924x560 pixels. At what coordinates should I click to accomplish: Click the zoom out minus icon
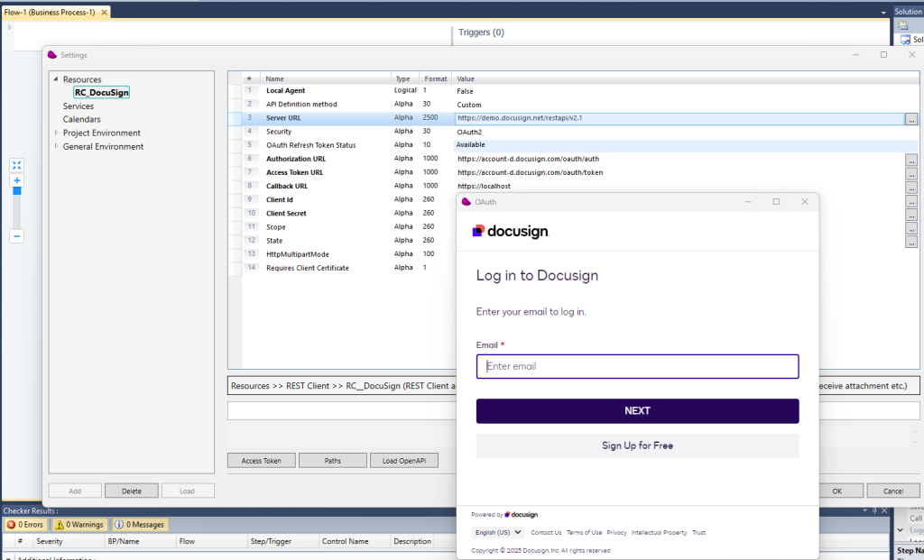click(17, 236)
